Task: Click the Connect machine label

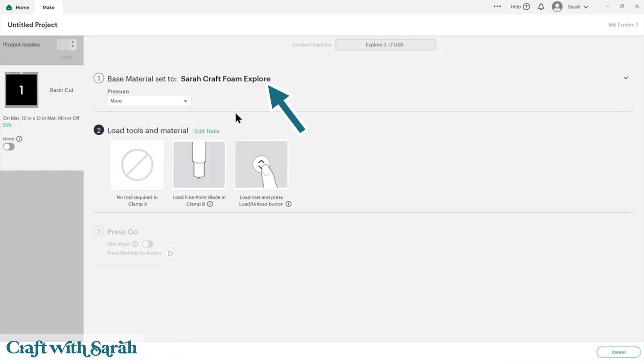Action: 312,45
